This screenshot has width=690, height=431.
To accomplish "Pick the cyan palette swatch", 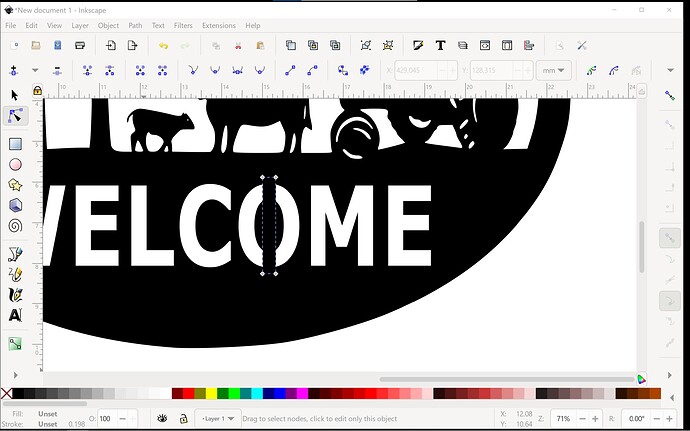I will pyautogui.click(x=257, y=394).
